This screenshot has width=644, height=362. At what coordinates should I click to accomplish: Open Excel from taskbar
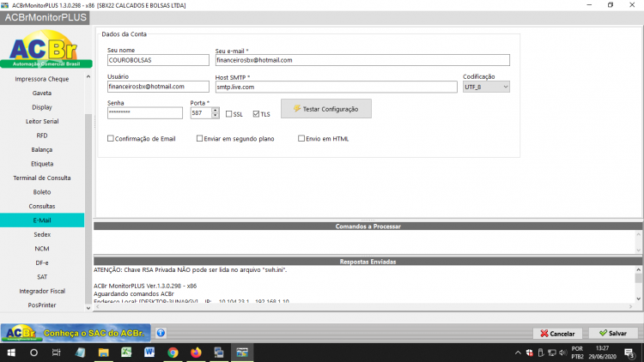coord(126,353)
